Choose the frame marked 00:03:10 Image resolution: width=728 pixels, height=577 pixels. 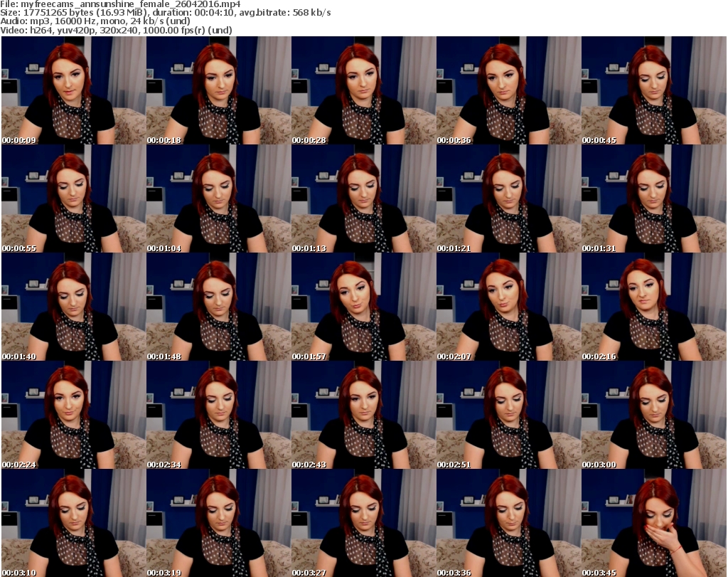tap(74, 523)
